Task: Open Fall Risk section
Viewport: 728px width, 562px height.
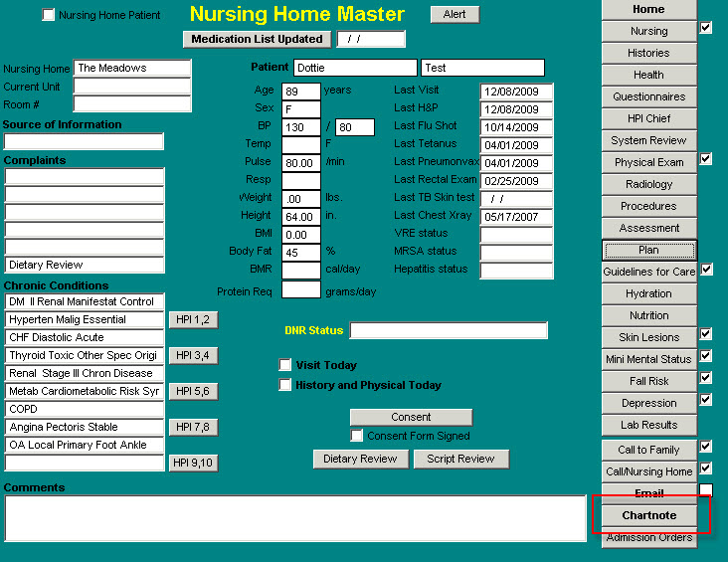Action: (649, 381)
